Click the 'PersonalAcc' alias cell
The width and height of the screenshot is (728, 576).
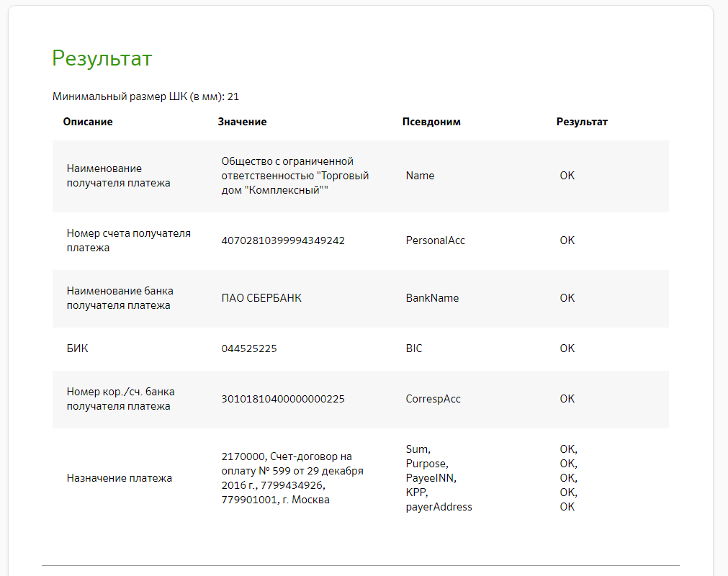click(x=435, y=240)
